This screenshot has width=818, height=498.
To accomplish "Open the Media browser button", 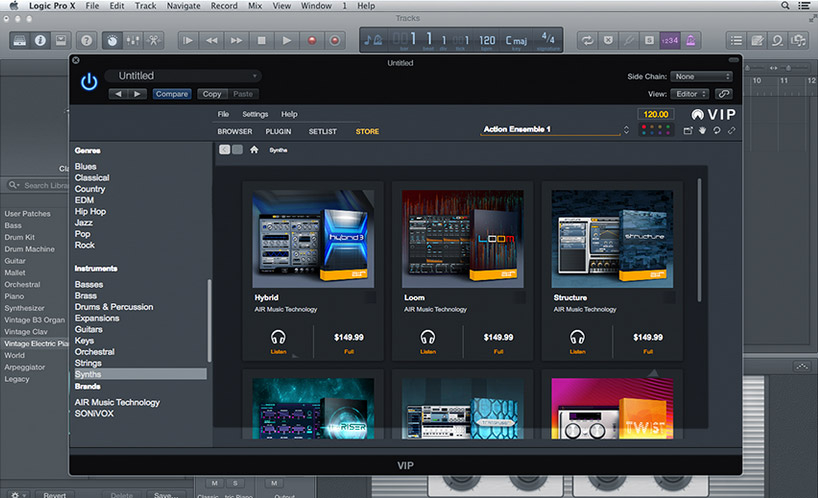I will point(798,40).
